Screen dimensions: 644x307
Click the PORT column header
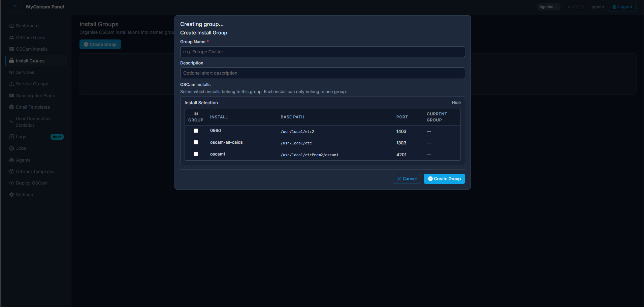pos(402,117)
